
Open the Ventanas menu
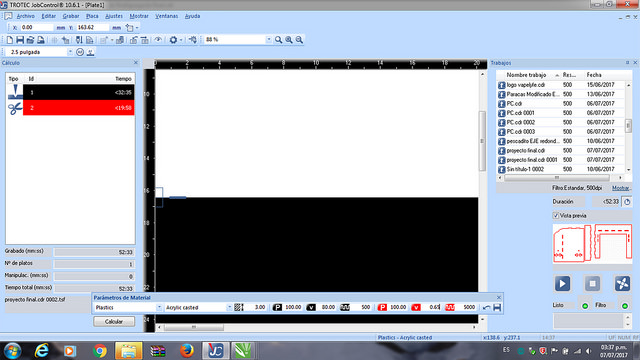[167, 16]
